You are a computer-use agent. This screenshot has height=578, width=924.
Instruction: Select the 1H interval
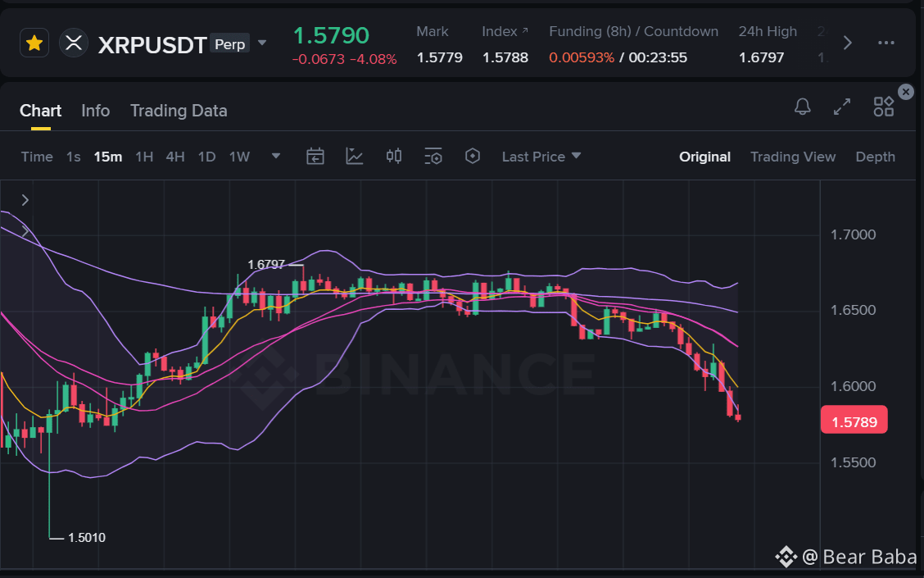(144, 157)
